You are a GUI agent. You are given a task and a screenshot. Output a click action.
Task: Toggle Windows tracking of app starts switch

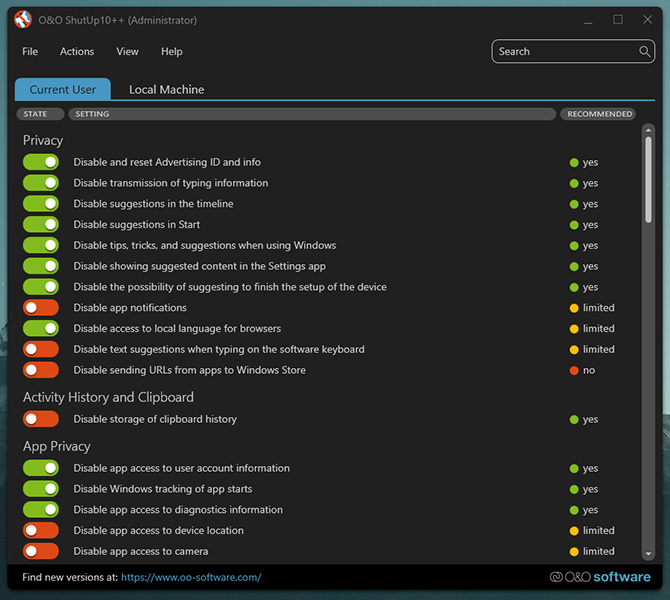pyautogui.click(x=41, y=489)
